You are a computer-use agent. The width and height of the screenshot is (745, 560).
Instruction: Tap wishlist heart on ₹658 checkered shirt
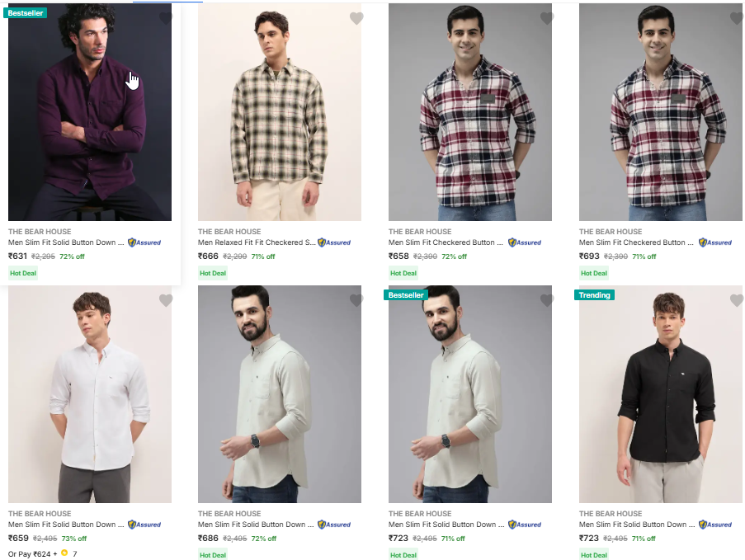tap(547, 18)
